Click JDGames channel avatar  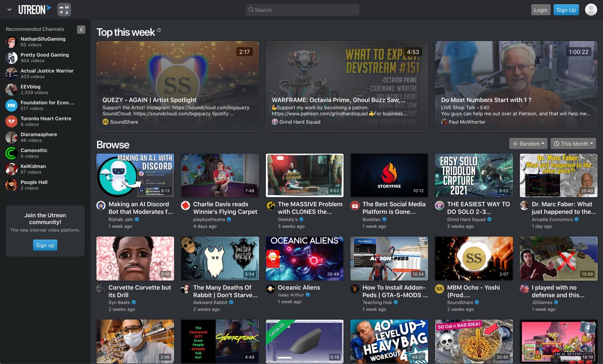(x=524, y=289)
